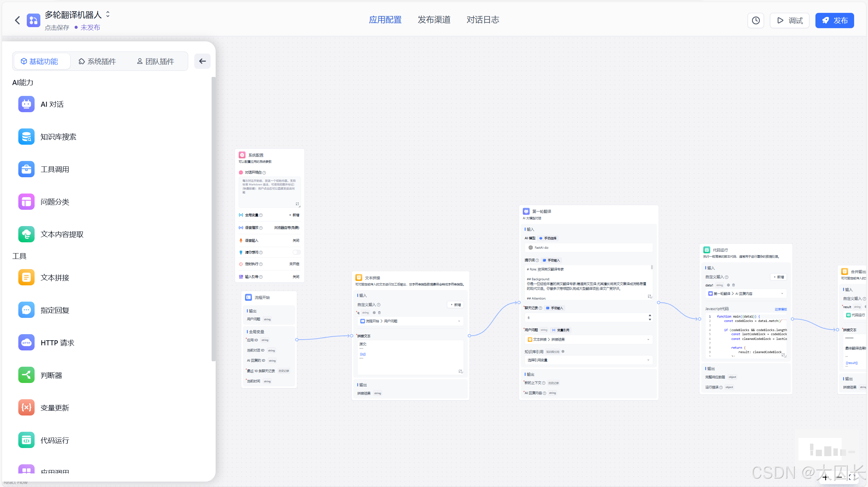Image resolution: width=868 pixels, height=487 pixels.
Task: Select the AI 对话 node icon
Action: [26, 104]
